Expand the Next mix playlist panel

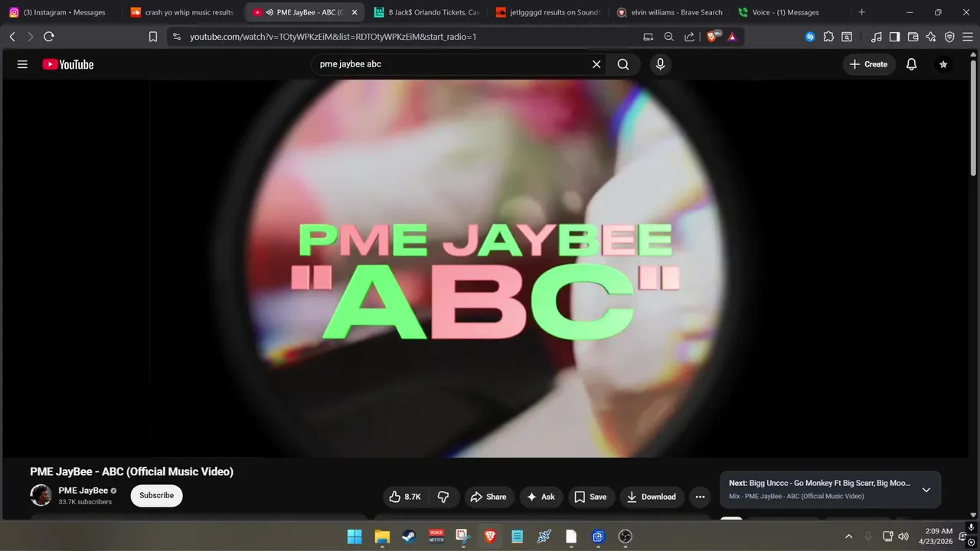(926, 490)
